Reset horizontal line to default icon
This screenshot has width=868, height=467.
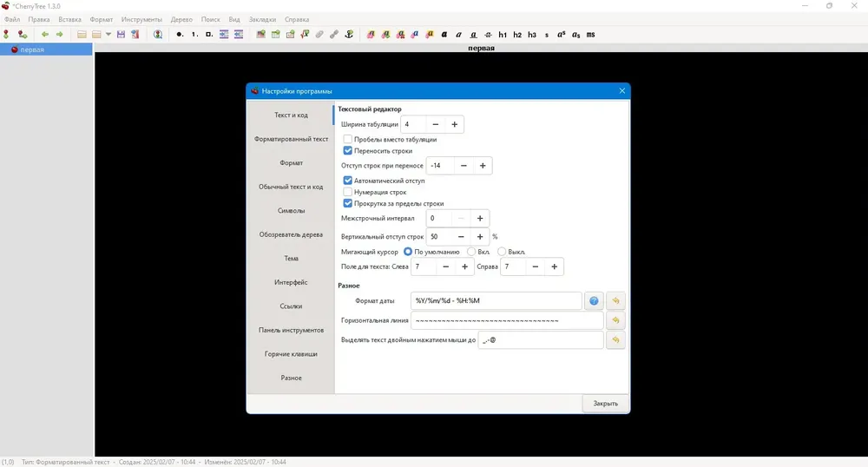tap(615, 320)
